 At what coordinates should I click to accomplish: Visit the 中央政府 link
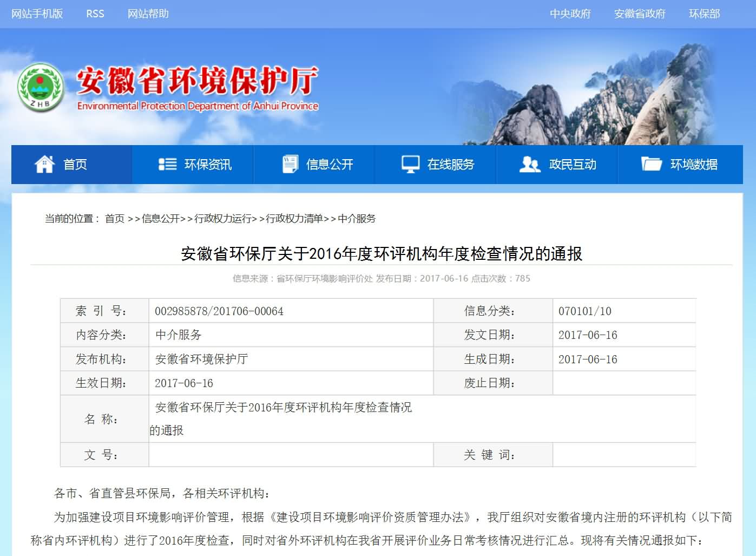point(570,14)
